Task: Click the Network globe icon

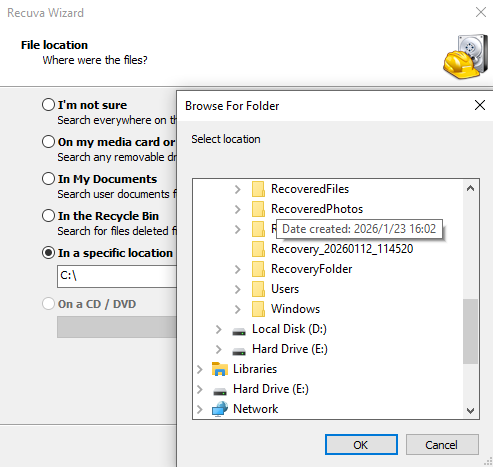Action: point(220,409)
